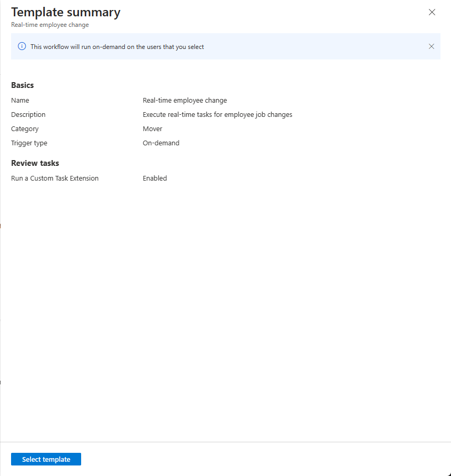Click the On-demand trigger type value
Image resolution: width=451 pixels, height=476 pixels.
161,143
